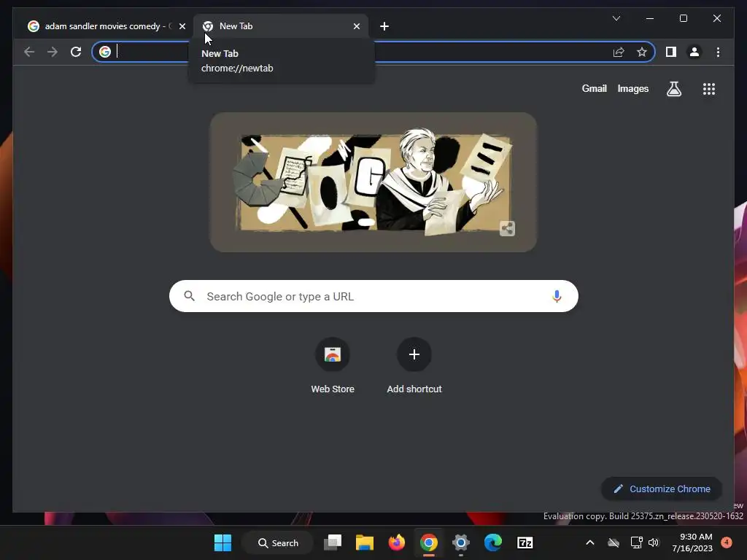The image size is (747, 560).
Task: Show hidden system tray icons
Action: [x=589, y=542]
